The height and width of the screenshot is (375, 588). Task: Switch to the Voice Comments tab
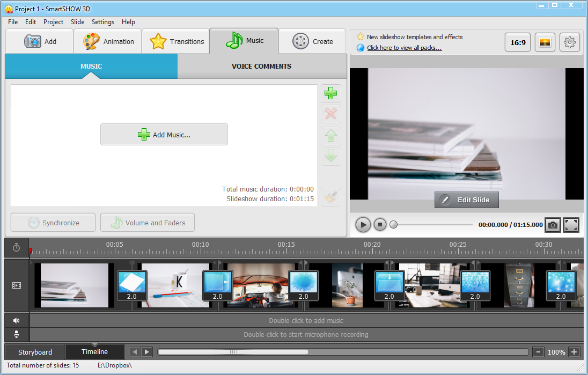[261, 67]
